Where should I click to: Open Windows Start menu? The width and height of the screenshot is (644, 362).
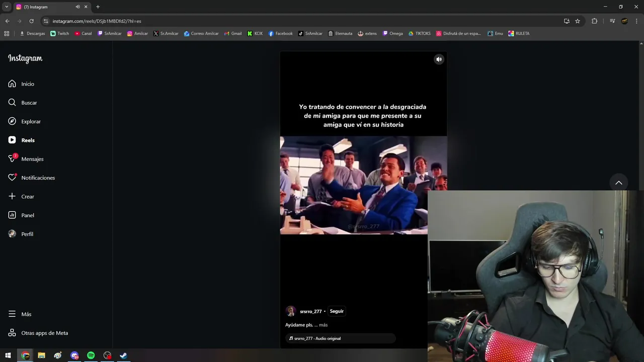(x=8, y=355)
